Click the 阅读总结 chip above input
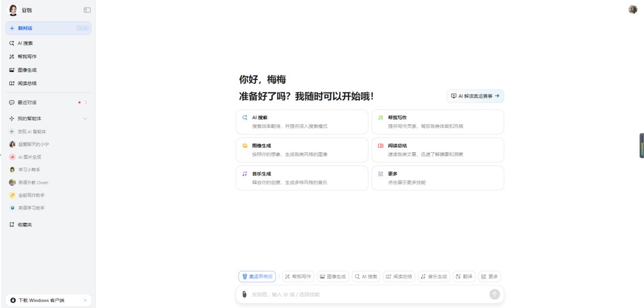644x308 pixels. [x=399, y=276]
